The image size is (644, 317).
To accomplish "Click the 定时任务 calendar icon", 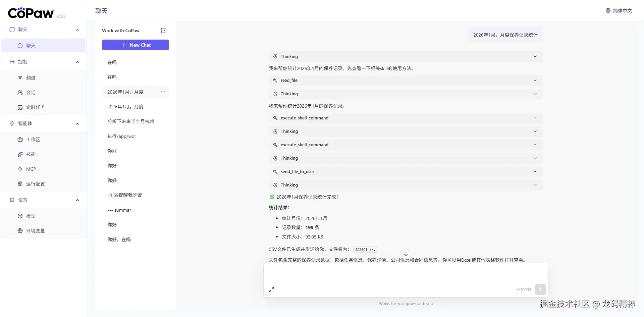I will pyautogui.click(x=20, y=107).
